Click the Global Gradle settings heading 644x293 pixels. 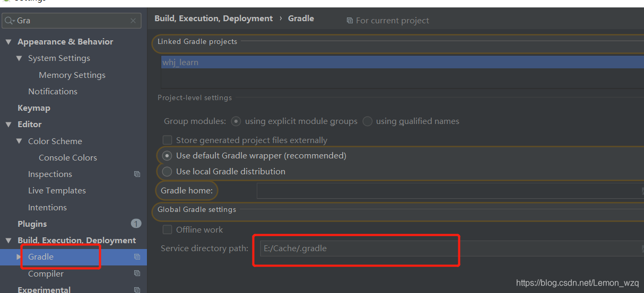tap(197, 210)
